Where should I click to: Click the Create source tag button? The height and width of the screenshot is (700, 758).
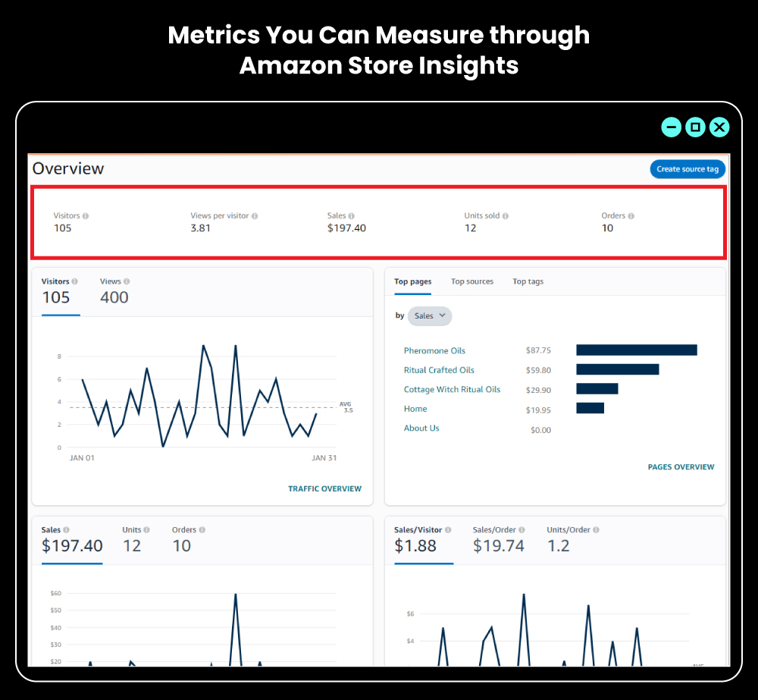click(x=688, y=169)
